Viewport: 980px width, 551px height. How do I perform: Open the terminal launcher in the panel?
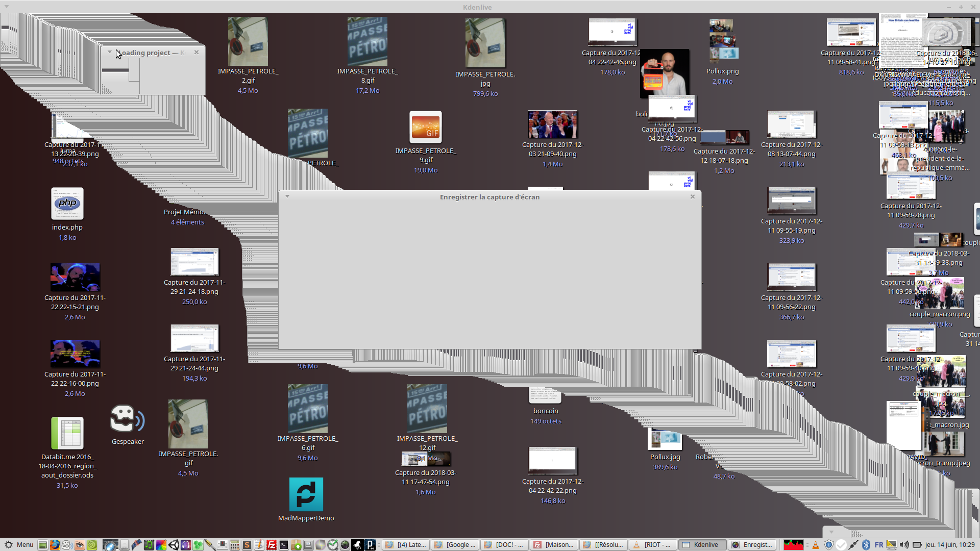284,545
